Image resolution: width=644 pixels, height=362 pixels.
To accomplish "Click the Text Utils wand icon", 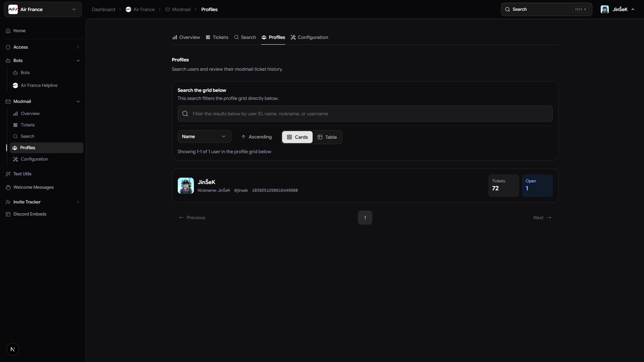I will tap(8, 174).
